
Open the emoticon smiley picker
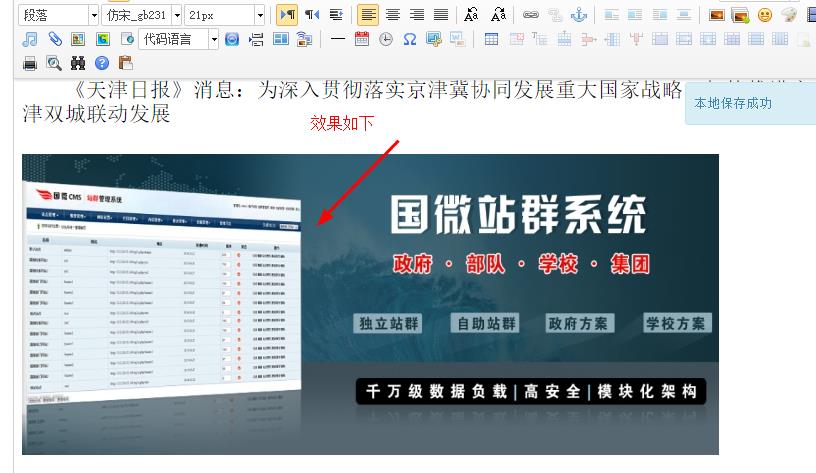tap(765, 15)
